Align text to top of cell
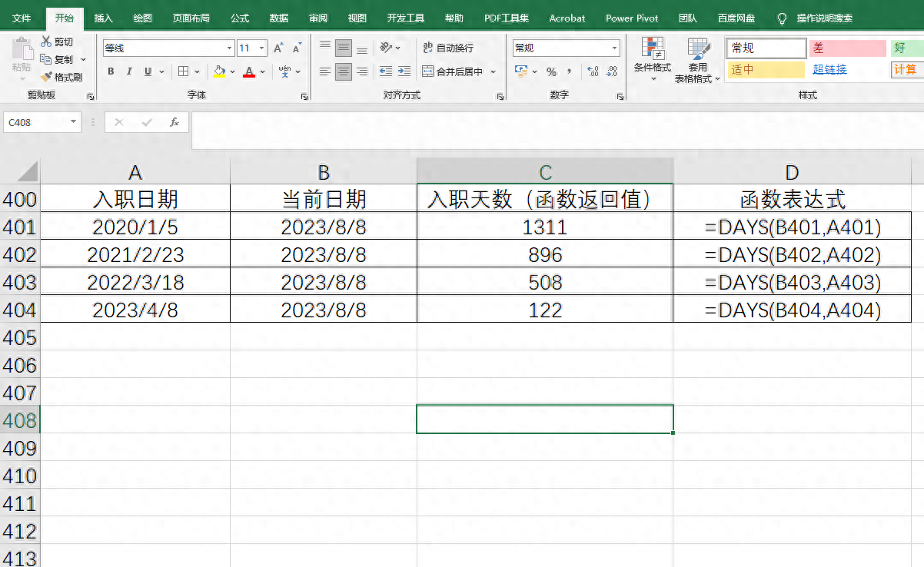924x567 pixels. 325,48
